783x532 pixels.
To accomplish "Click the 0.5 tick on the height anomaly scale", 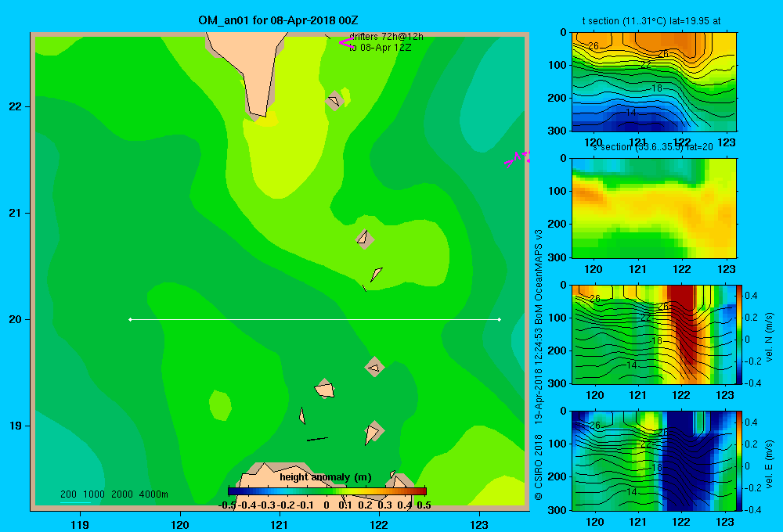I will pyautogui.click(x=424, y=505).
